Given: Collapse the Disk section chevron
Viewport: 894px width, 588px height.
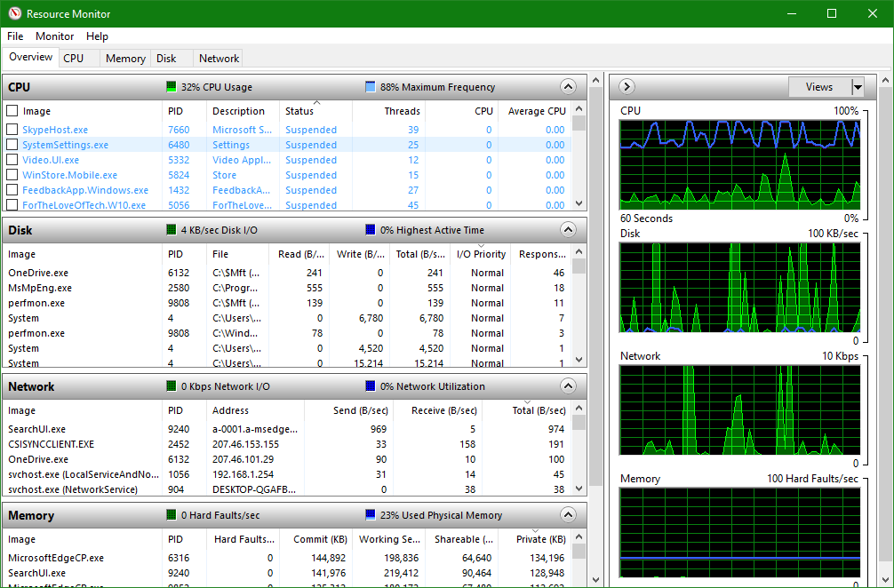Looking at the screenshot, I should 568,230.
